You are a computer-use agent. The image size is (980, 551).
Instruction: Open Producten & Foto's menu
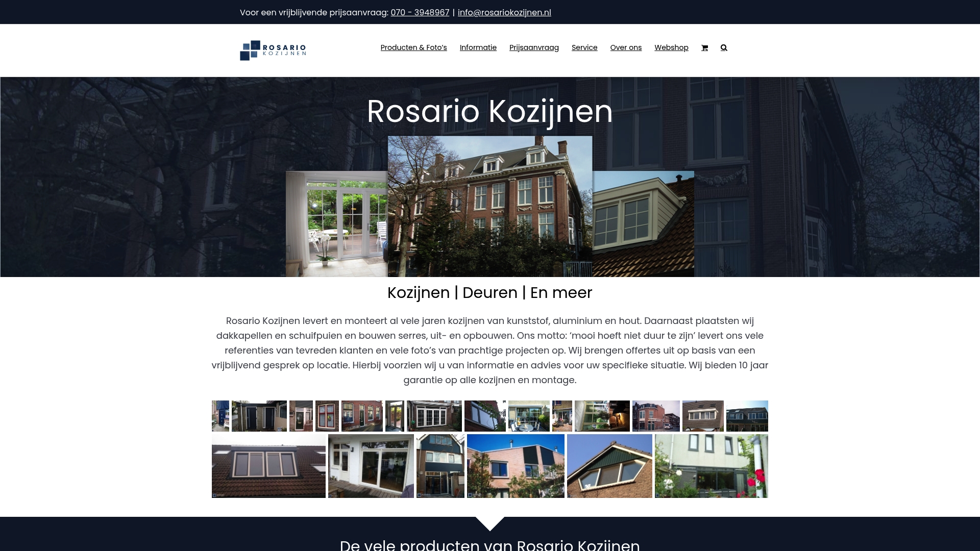click(413, 47)
